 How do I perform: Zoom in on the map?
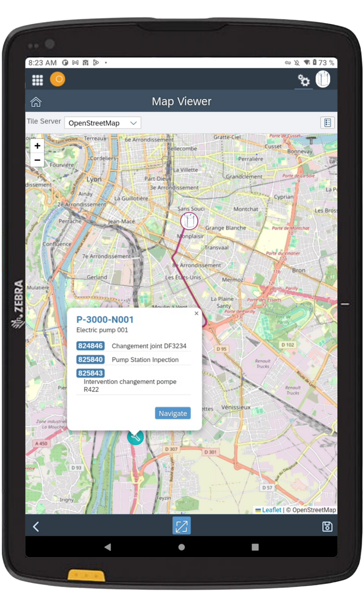tap(37, 146)
